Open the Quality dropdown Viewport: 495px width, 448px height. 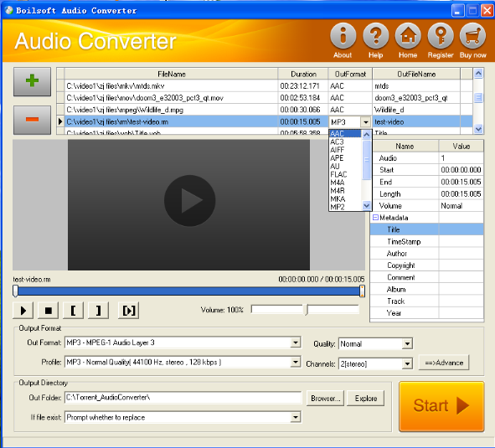[x=376, y=344]
